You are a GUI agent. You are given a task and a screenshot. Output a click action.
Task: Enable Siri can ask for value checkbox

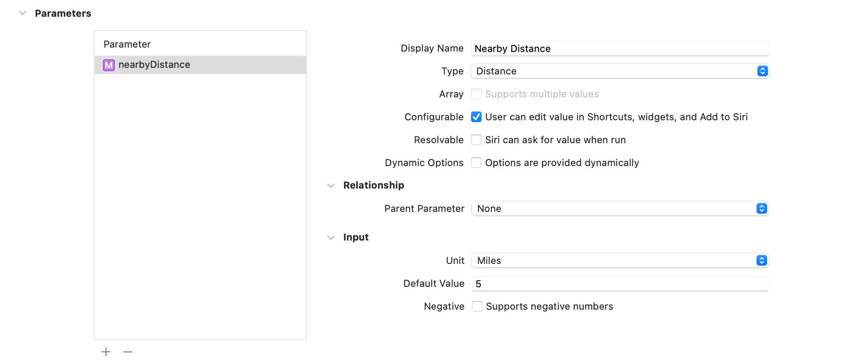pos(476,140)
